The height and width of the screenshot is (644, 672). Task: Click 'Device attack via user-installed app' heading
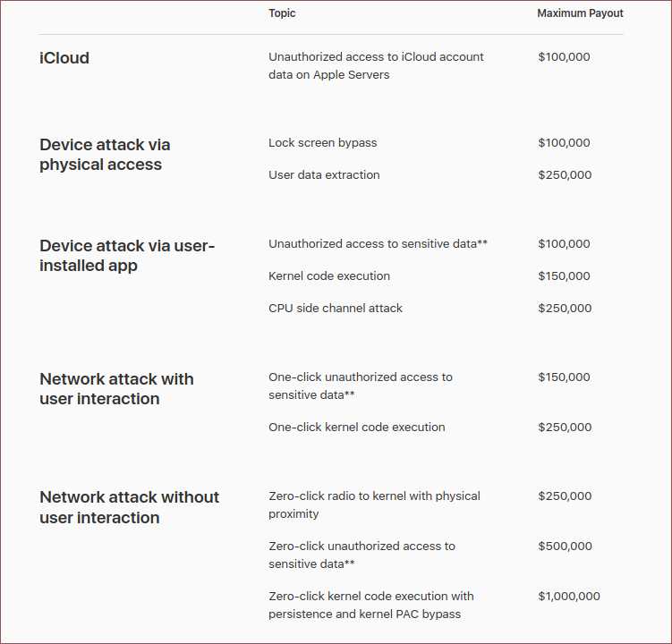(x=127, y=255)
